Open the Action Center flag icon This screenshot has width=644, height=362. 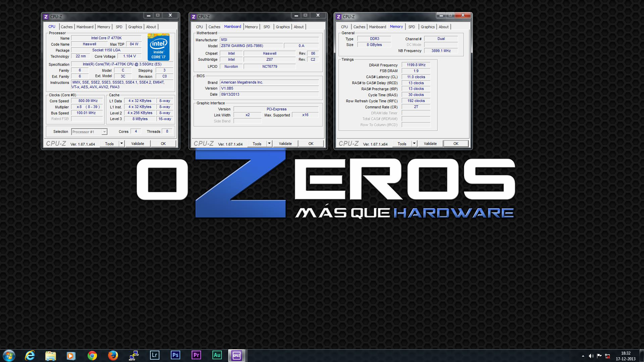pos(599,356)
